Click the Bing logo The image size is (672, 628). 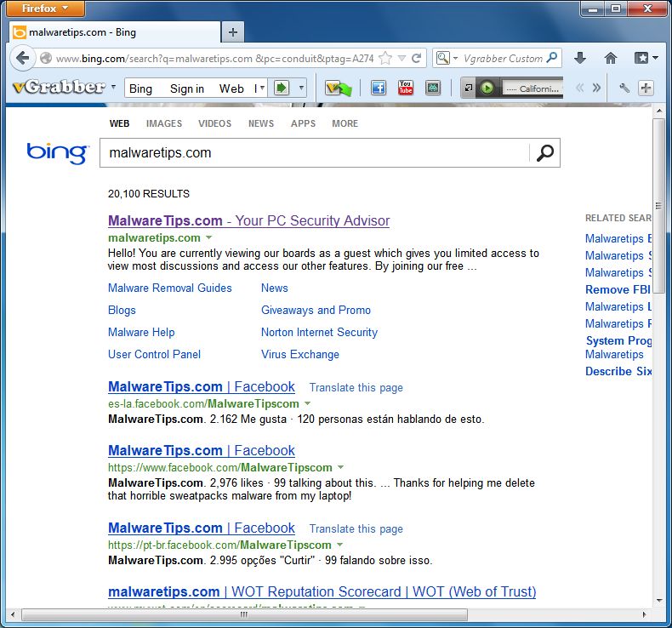point(58,153)
